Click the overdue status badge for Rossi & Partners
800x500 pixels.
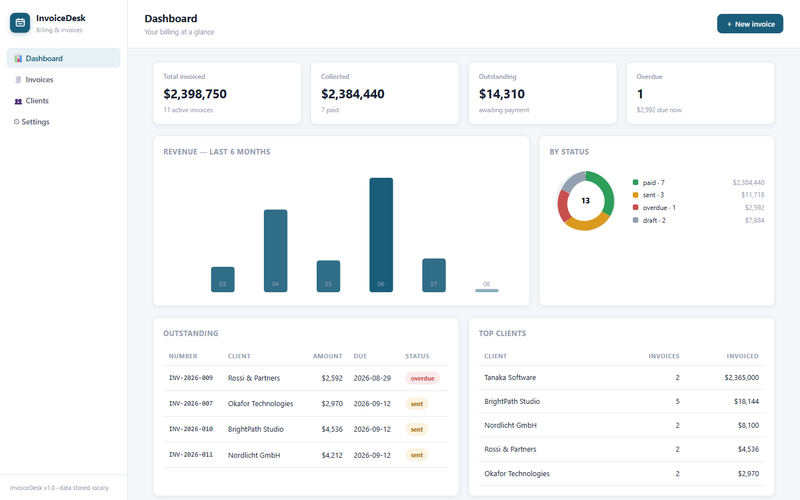point(422,379)
